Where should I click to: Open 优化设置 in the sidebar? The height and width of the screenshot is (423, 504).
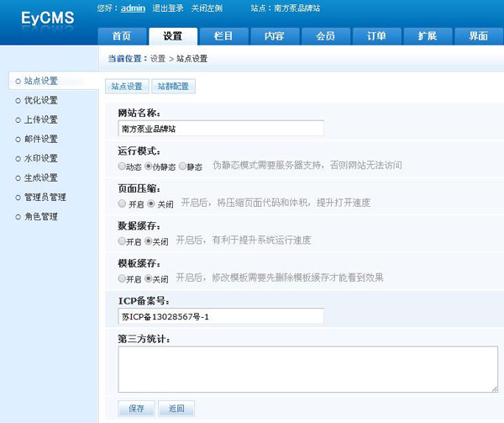pyautogui.click(x=41, y=100)
